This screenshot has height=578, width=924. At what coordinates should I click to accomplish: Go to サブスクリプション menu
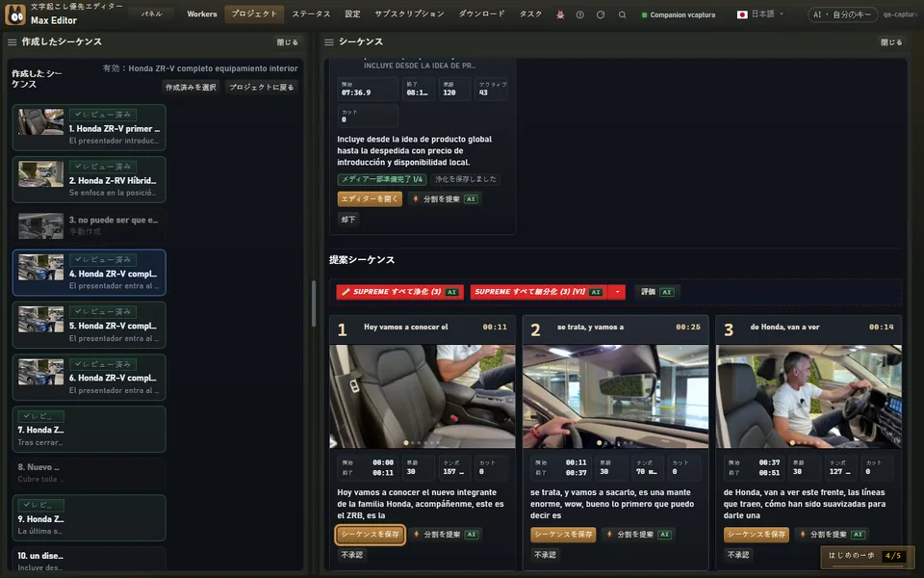(410, 14)
